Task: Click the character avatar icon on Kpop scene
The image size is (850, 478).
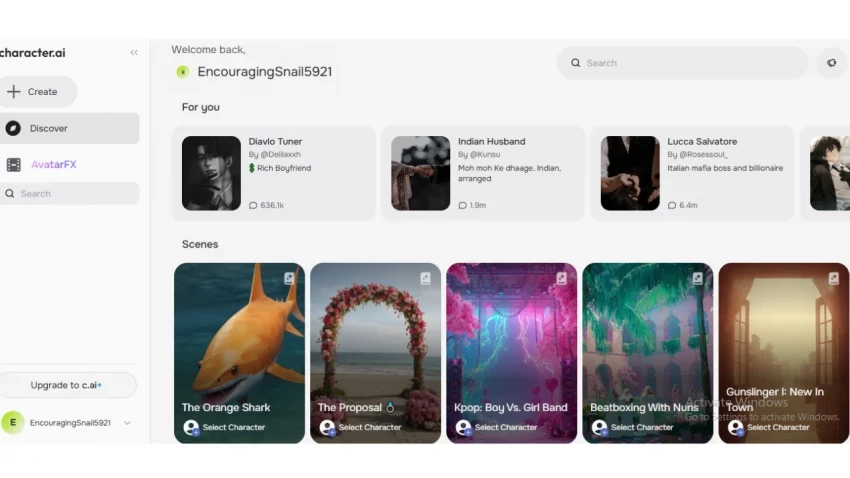Action: click(x=463, y=428)
